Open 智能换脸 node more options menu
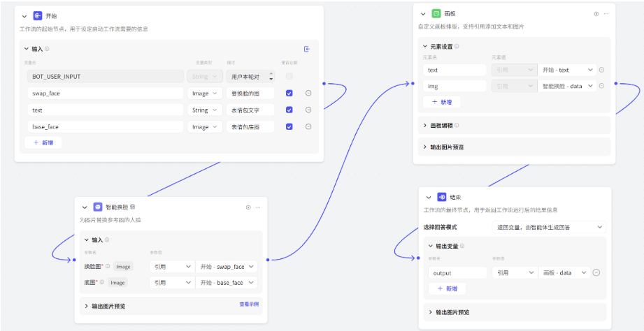 [x=258, y=207]
